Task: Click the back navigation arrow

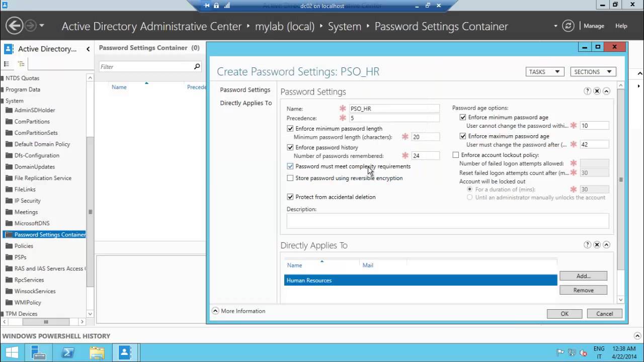Action: [15, 26]
